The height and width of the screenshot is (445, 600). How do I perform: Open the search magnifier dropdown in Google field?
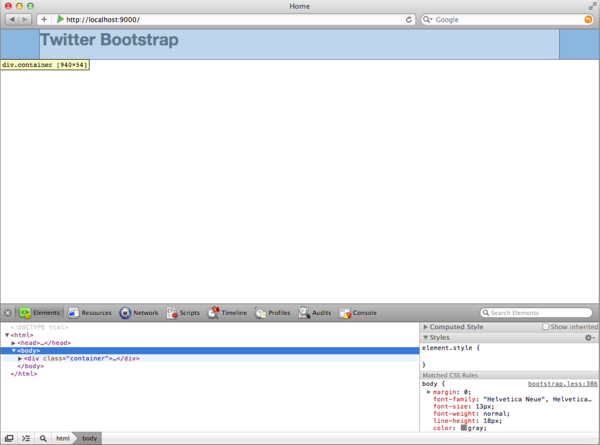[x=427, y=19]
